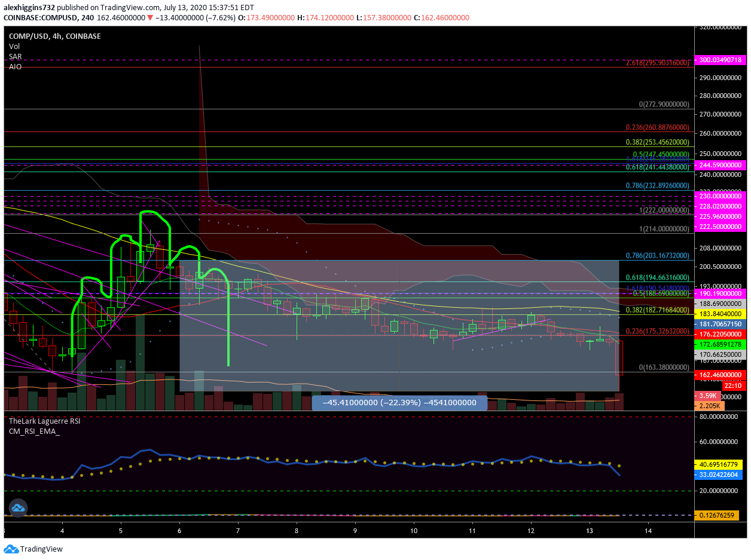Click the yellow 183.84040000 price tag
Screen dimensions: 751x560
[722, 314]
